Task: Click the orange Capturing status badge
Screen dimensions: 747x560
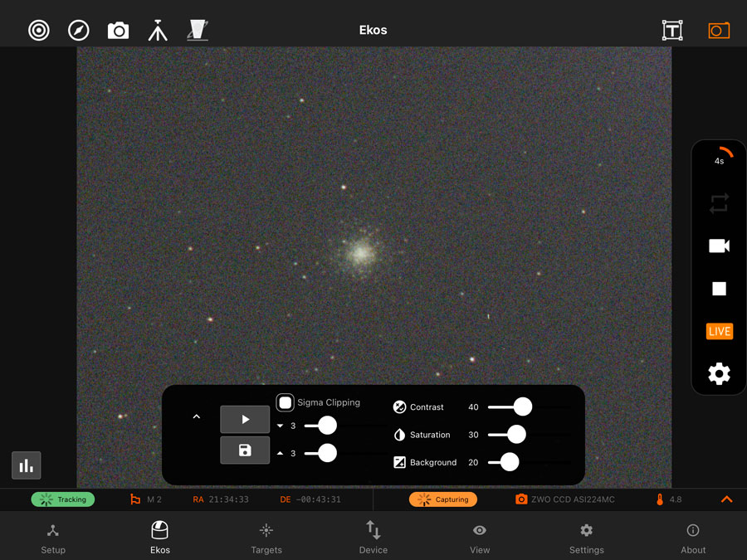Action: [443, 499]
